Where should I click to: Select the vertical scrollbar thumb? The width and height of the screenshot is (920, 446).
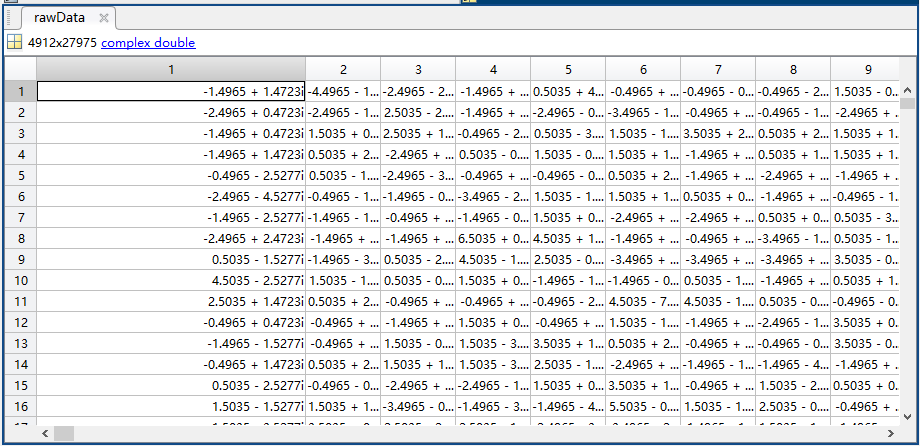click(x=907, y=104)
